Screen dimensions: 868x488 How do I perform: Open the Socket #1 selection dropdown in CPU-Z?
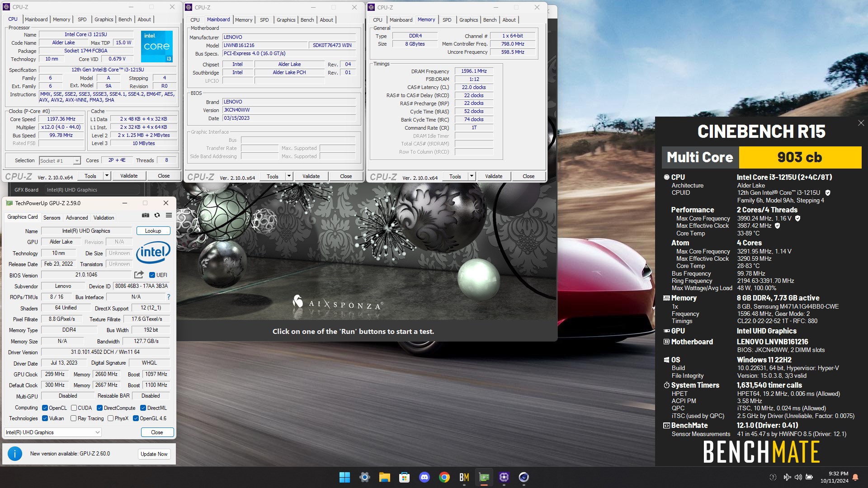[60, 160]
